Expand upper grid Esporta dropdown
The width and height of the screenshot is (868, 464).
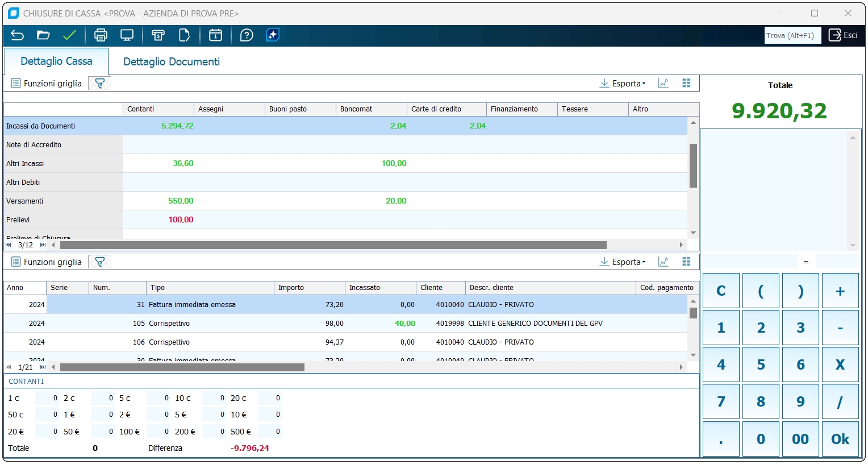(x=623, y=84)
